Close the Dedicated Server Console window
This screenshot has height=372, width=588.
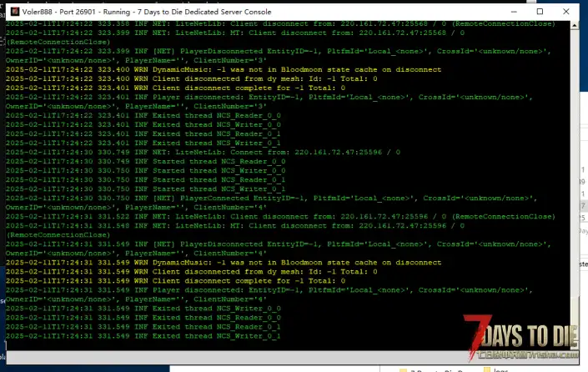[x=566, y=12]
